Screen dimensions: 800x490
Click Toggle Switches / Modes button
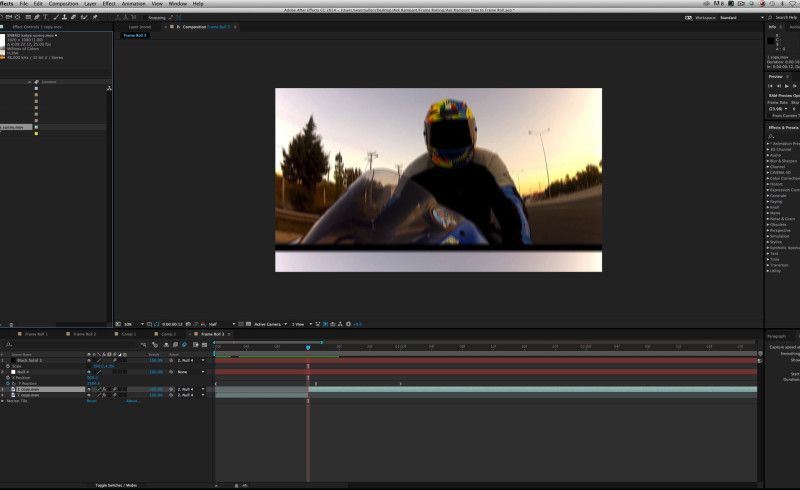pos(116,485)
